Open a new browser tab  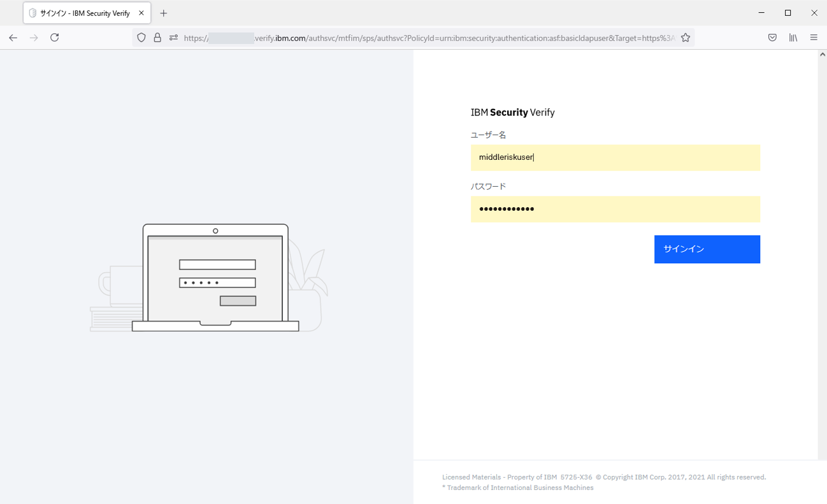click(164, 13)
